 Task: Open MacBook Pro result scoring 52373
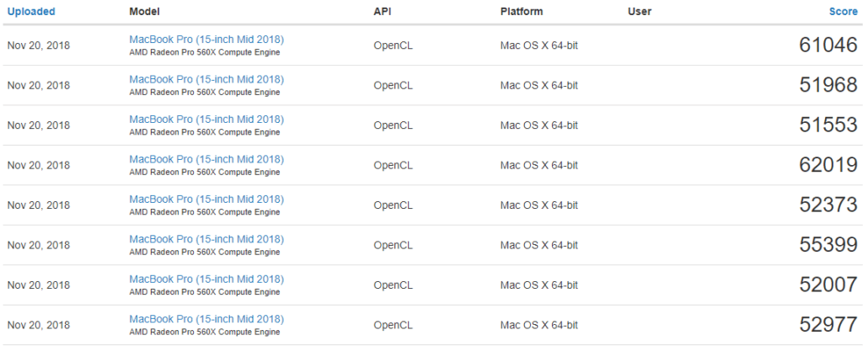pos(206,199)
